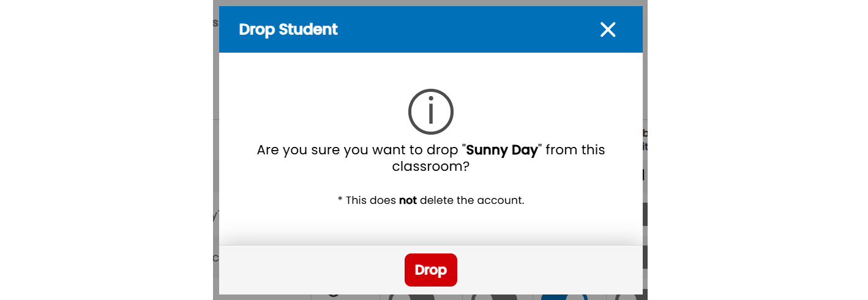Click the bold student name "Sunny Day"
The width and height of the screenshot is (868, 300).
(x=502, y=150)
